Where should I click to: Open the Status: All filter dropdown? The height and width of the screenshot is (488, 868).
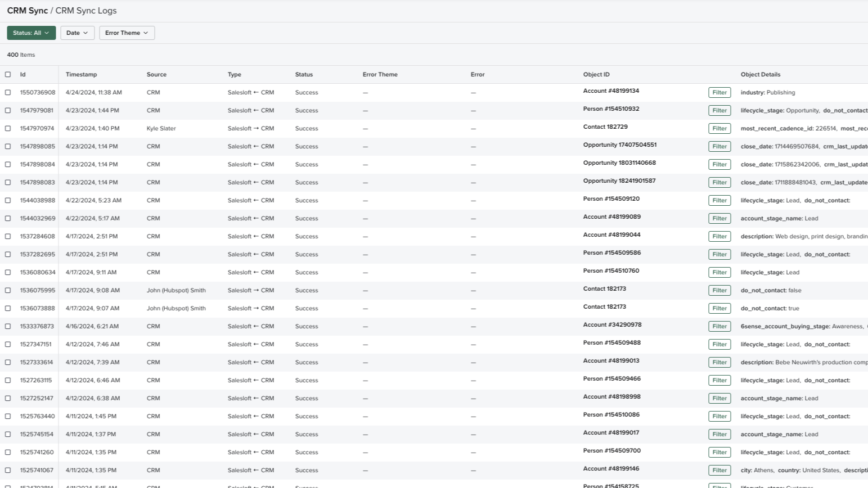pos(31,33)
